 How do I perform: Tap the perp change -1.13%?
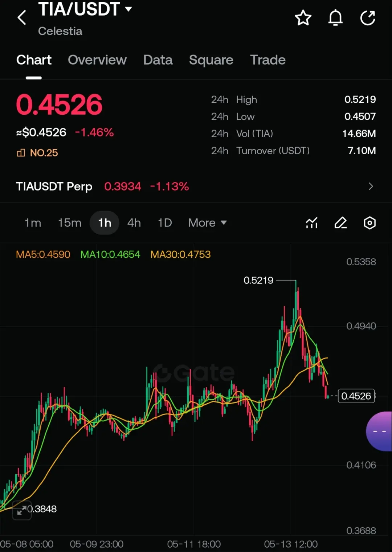click(x=170, y=187)
